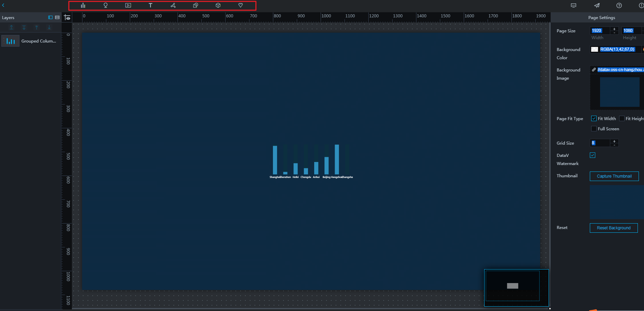Increase the page width with plus stepper
Screen dimensions: 644x311
coord(614,29)
